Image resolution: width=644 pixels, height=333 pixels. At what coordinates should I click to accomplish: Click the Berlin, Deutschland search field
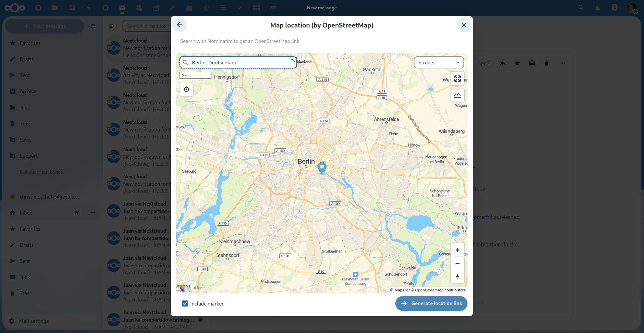click(x=238, y=62)
